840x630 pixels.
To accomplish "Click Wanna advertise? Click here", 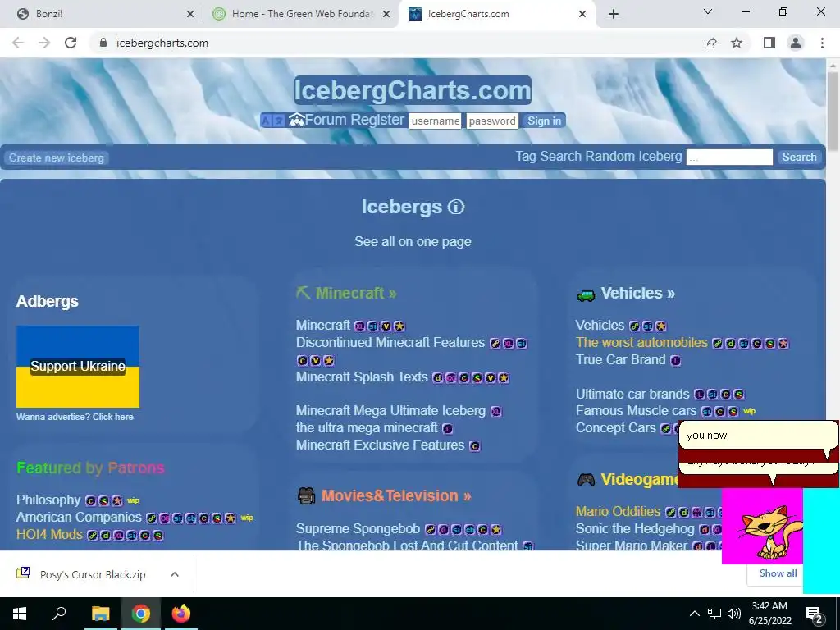I will click(75, 417).
